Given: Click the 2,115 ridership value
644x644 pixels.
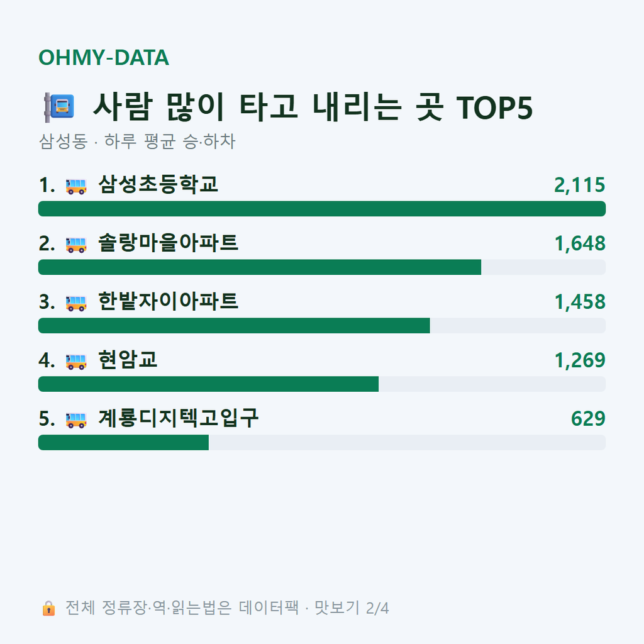Looking at the screenshot, I should pos(579,185).
